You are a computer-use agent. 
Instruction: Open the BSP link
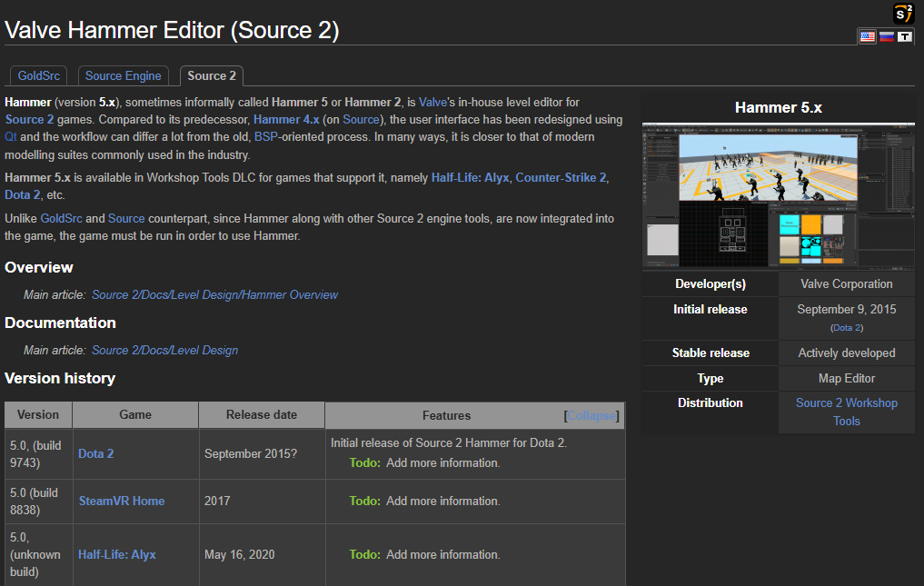pos(266,137)
